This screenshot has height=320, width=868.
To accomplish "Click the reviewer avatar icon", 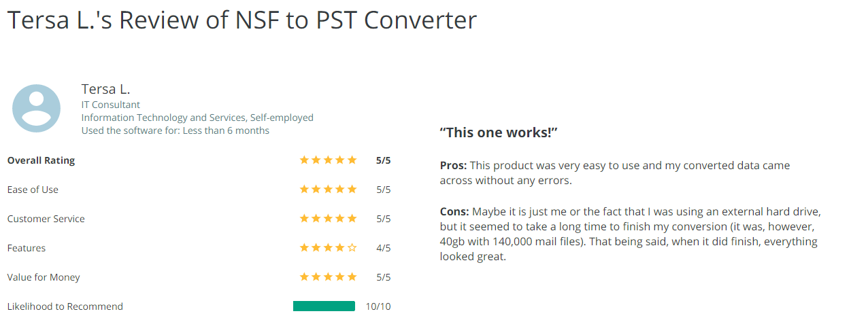I will click(37, 108).
